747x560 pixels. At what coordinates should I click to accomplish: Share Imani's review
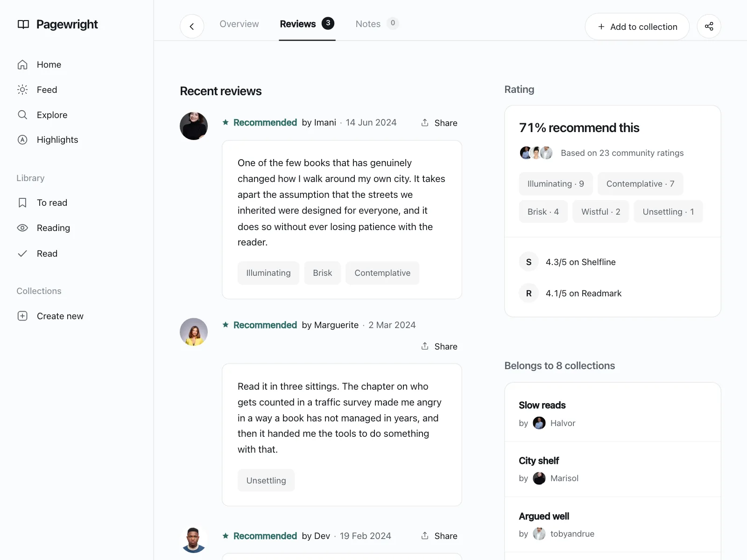pos(439,123)
